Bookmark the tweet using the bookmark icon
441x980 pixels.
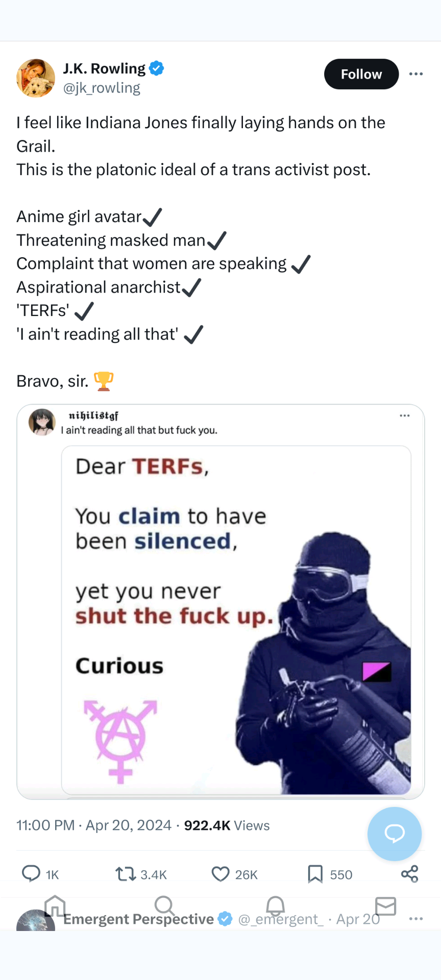[315, 874]
